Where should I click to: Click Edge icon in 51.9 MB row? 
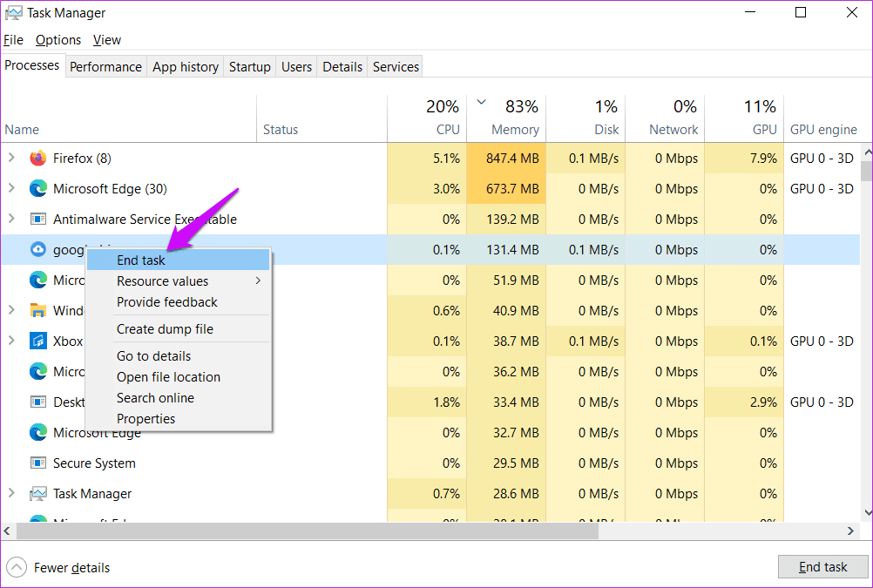pos(37,280)
